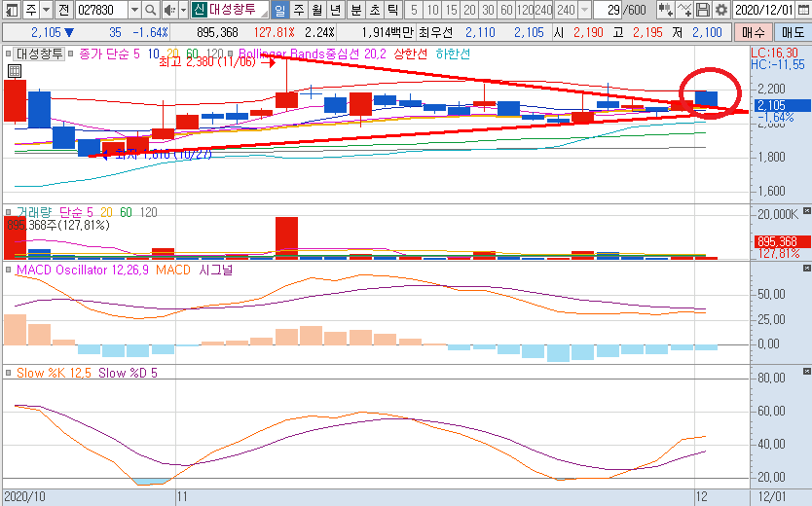This screenshot has height=506, width=812.
Task: Switch to 년 yearly chart tab
Action: 336,10
